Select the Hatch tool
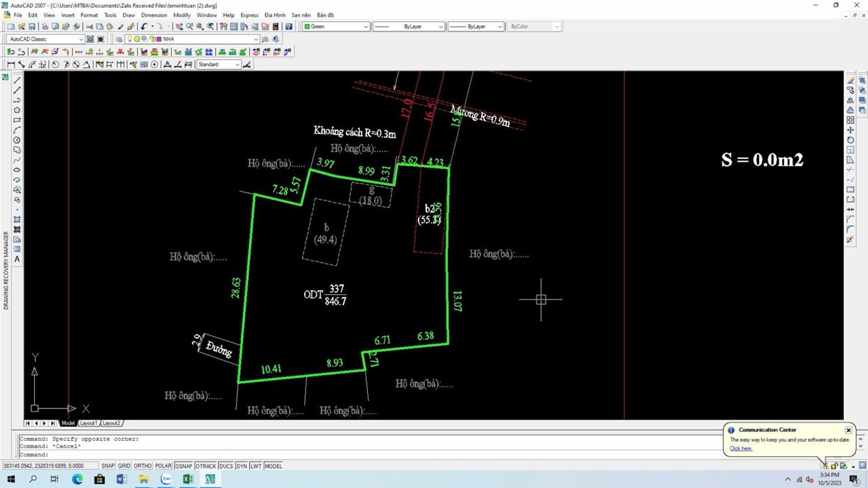Screen dimensions: 868x488 click(x=17, y=220)
